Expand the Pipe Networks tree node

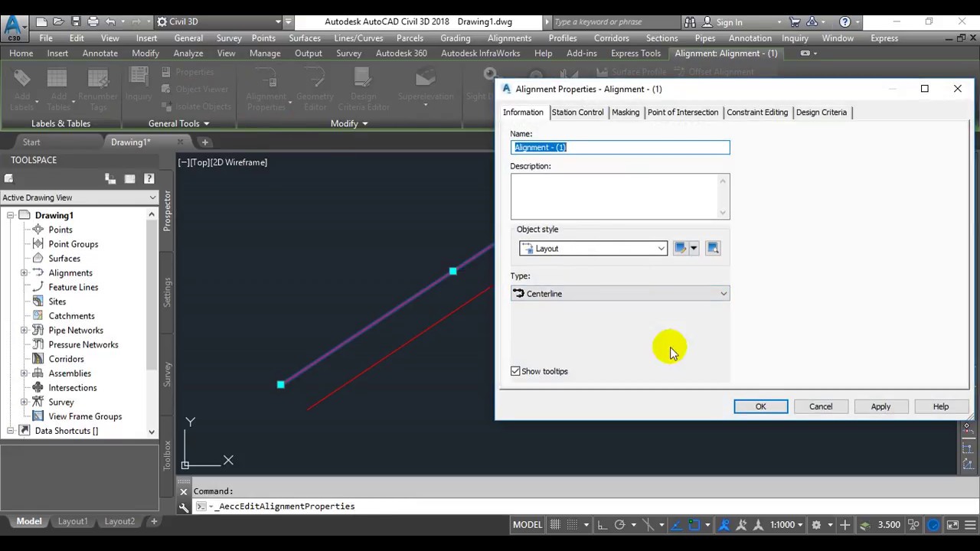[24, 330]
